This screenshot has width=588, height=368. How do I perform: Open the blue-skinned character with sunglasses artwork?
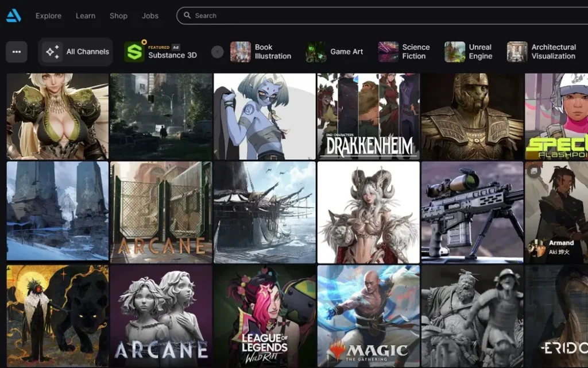[265, 116]
